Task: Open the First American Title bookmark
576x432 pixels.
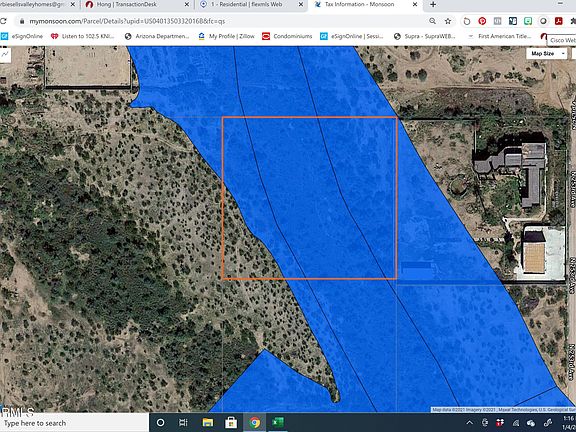Action: 500,36
